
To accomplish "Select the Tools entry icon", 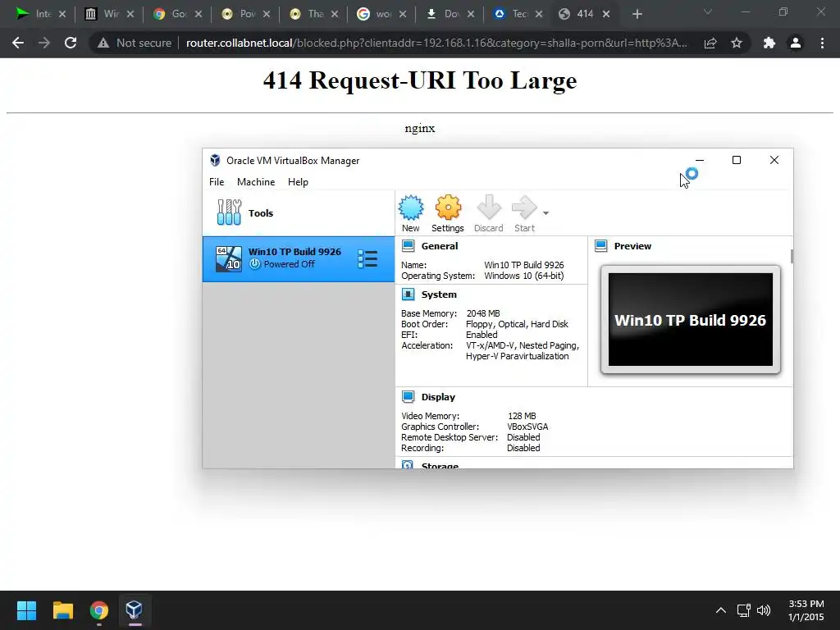I will point(230,212).
